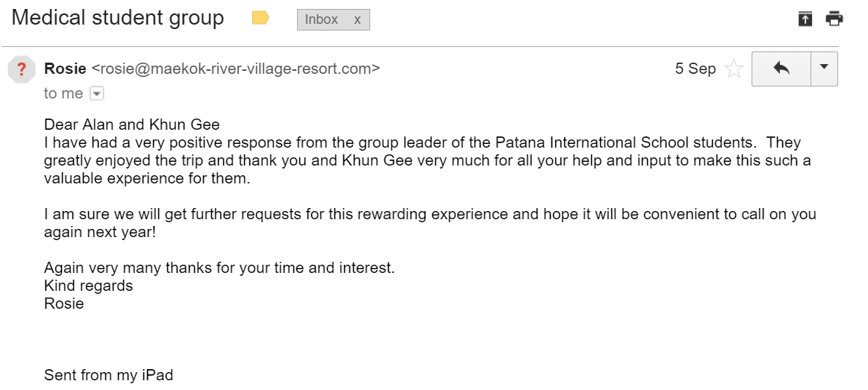This screenshot has width=868, height=390.
Task: Click "Again very many thanks" sentence
Action: (x=219, y=268)
